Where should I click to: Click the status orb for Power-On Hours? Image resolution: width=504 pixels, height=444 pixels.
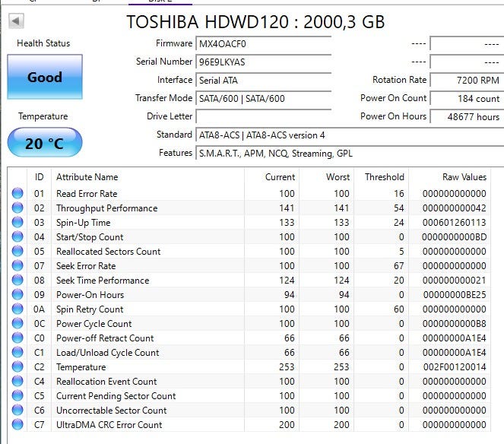(17, 294)
